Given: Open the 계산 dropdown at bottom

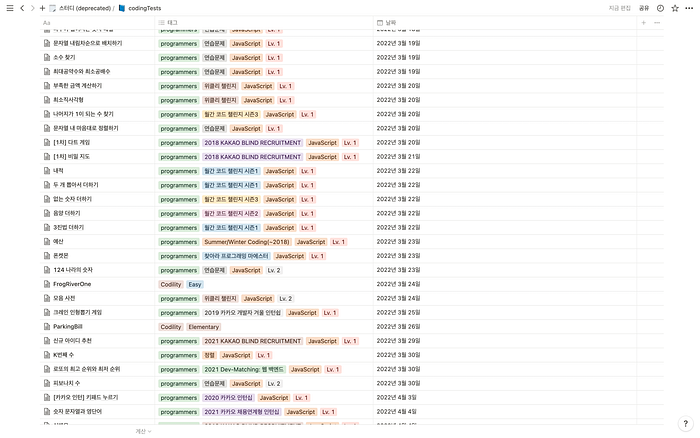Looking at the screenshot, I should [x=143, y=431].
